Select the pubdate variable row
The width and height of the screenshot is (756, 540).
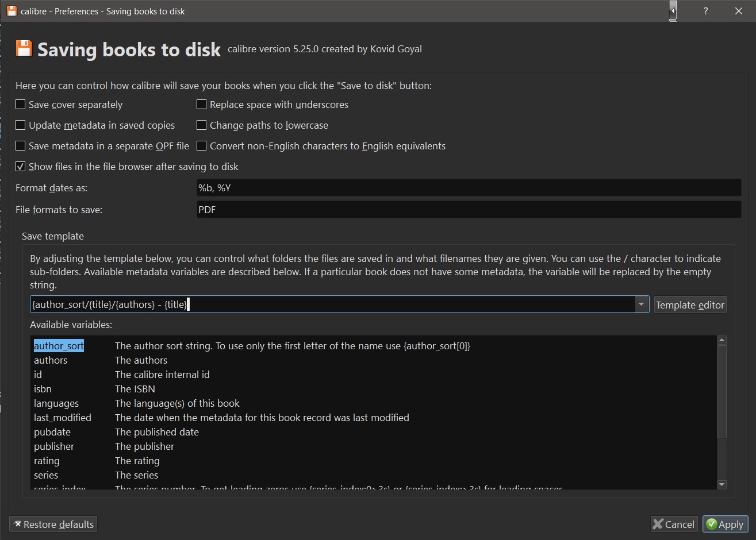pos(52,432)
